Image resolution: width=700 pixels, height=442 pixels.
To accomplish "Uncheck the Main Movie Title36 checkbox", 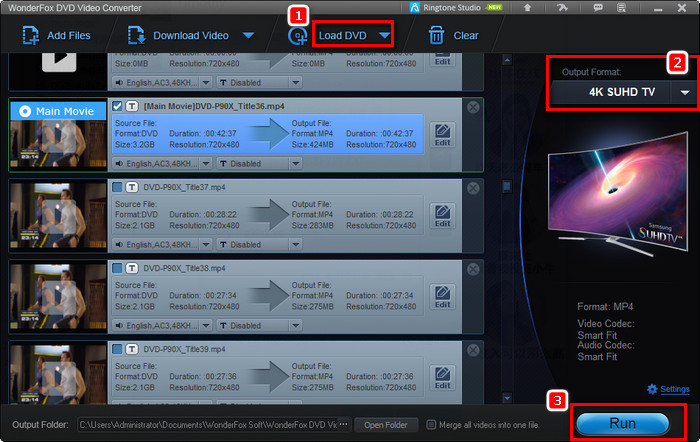I will 117,106.
